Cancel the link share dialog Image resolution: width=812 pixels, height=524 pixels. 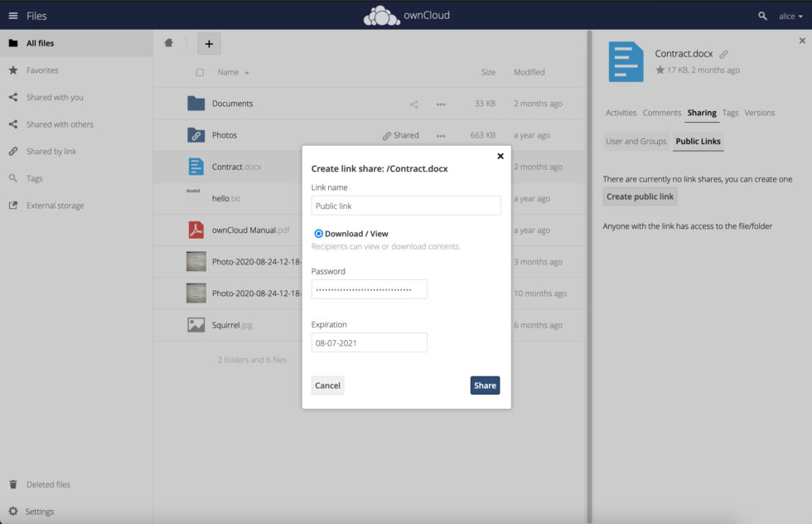[327, 385]
